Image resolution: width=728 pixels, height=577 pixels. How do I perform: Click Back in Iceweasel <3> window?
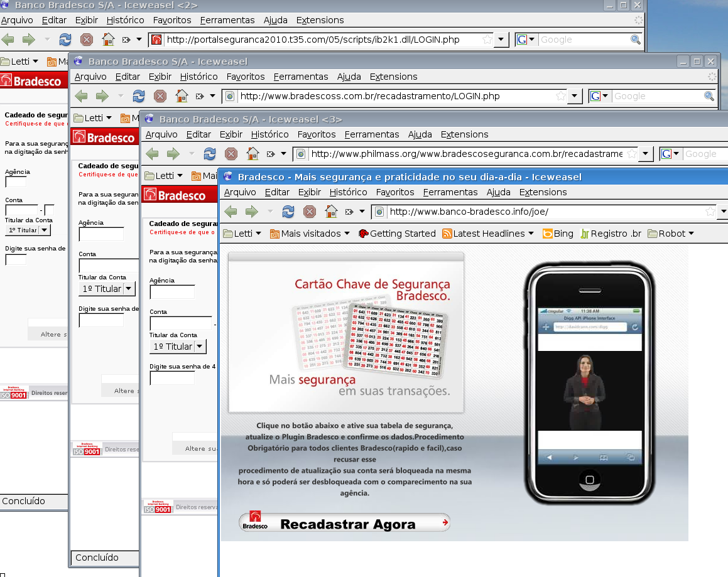point(152,154)
